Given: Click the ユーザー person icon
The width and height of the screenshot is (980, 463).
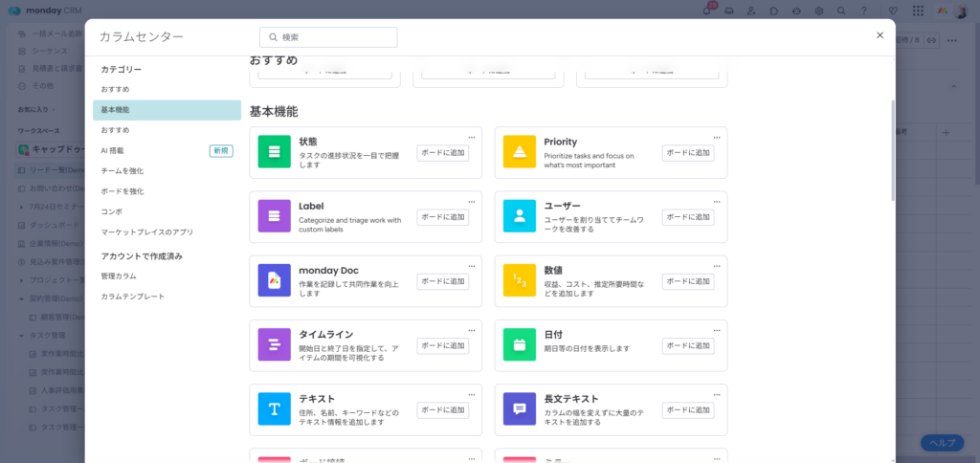Looking at the screenshot, I should click(520, 216).
